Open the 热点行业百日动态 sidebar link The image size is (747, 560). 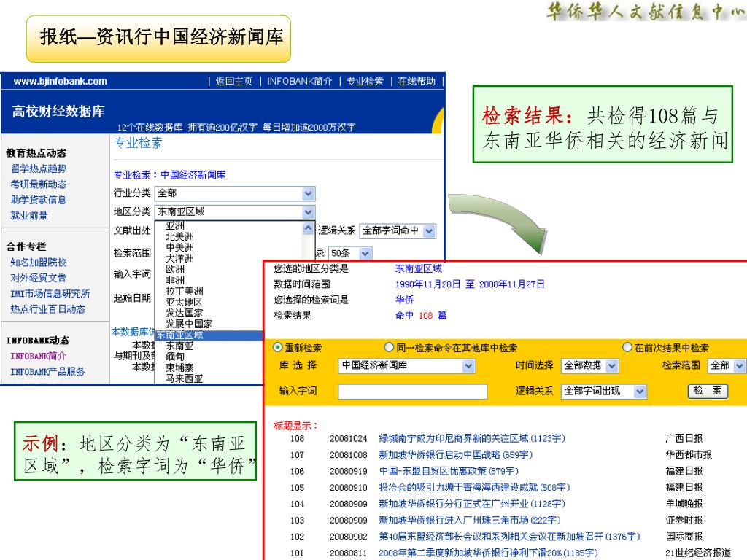[47, 309]
